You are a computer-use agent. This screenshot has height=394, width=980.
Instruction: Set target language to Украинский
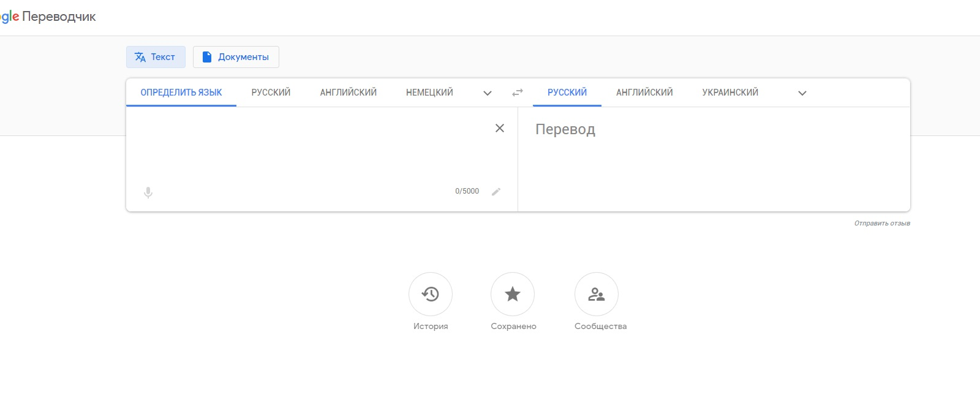point(730,93)
